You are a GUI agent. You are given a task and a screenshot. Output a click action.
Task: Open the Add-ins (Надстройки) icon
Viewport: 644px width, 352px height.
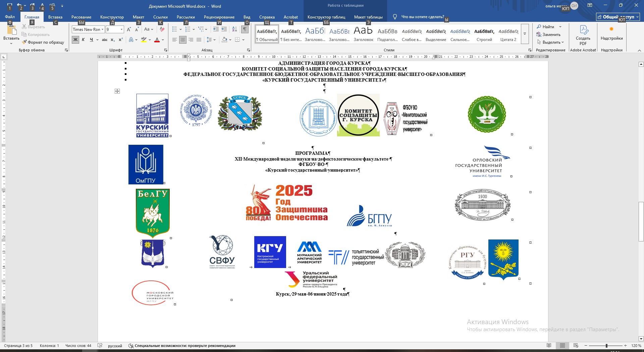pos(611,30)
